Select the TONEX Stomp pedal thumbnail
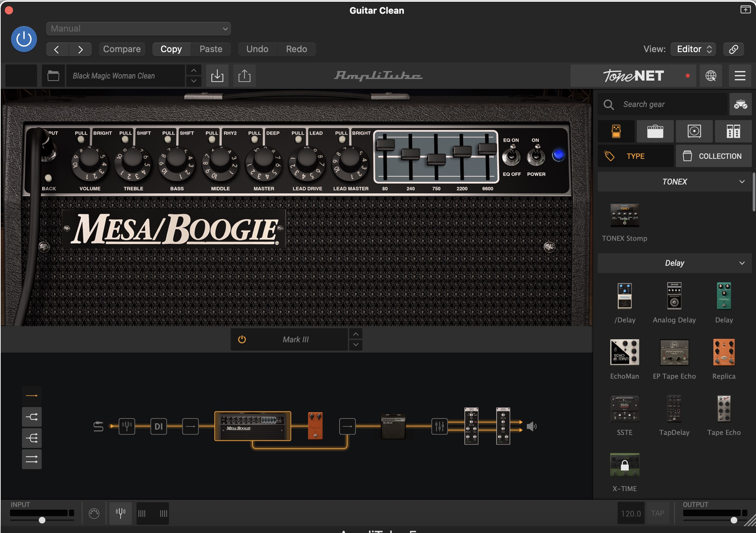Image resolution: width=756 pixels, height=533 pixels. pos(625,215)
